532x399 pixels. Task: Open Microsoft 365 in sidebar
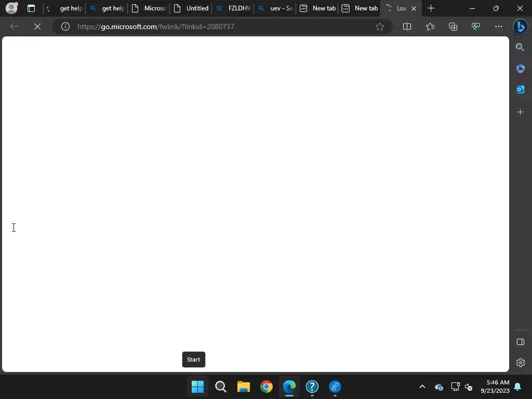pos(520,68)
